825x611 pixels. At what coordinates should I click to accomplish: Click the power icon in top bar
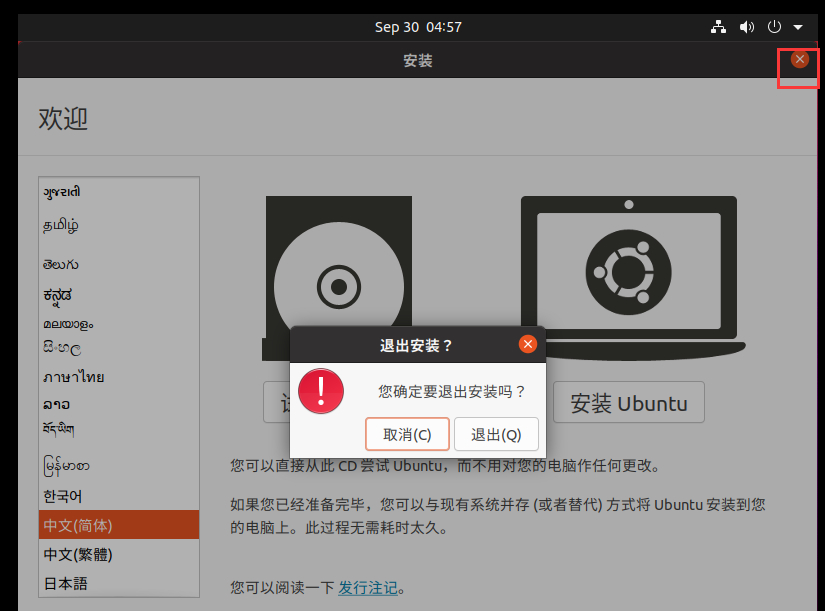coord(774,27)
